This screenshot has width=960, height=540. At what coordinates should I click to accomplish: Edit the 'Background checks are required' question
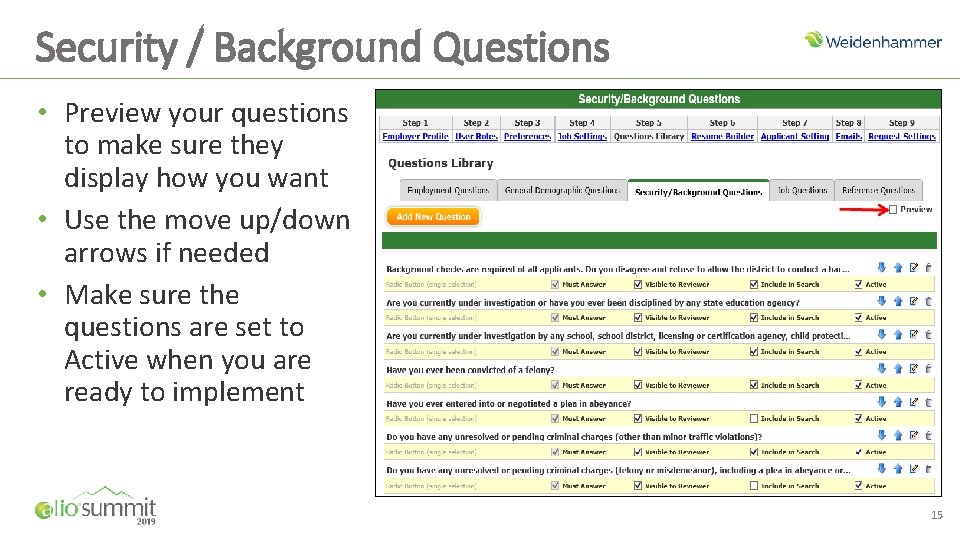coord(913,268)
